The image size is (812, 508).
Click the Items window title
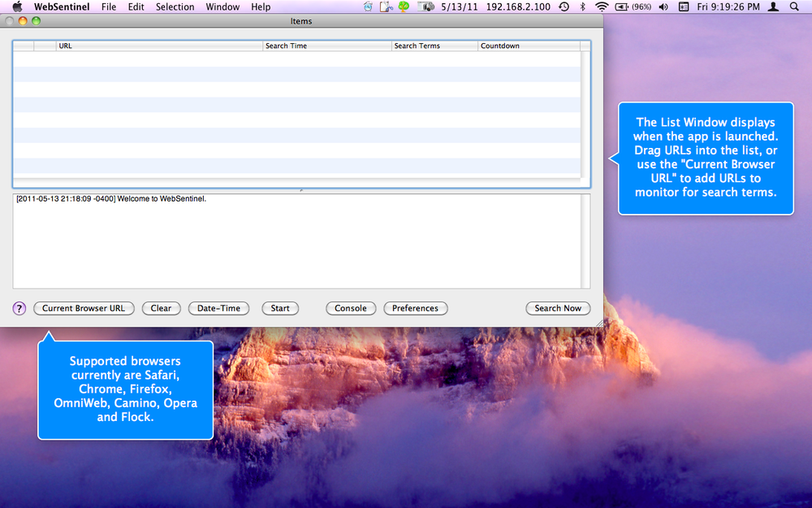(301, 21)
